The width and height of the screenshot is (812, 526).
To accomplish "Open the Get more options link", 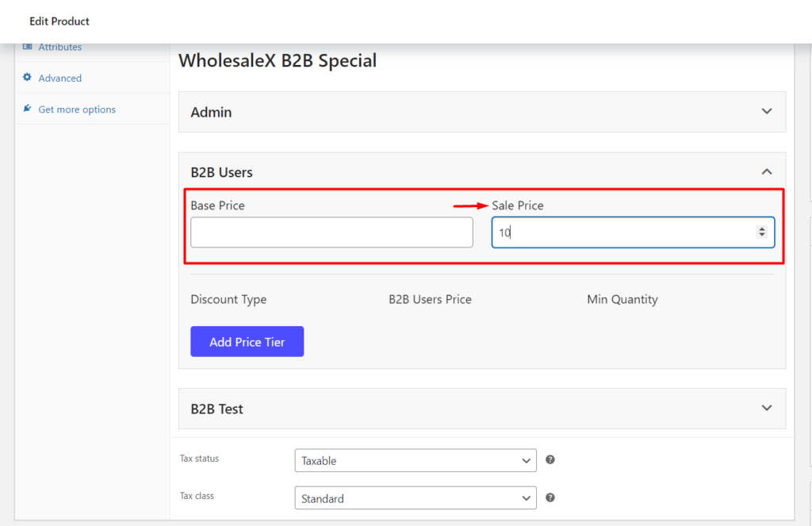I will pyautogui.click(x=77, y=109).
